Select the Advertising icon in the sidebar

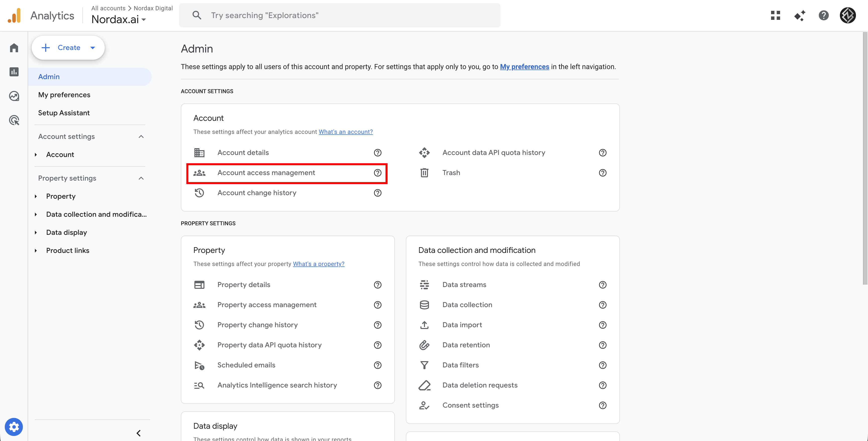point(14,120)
